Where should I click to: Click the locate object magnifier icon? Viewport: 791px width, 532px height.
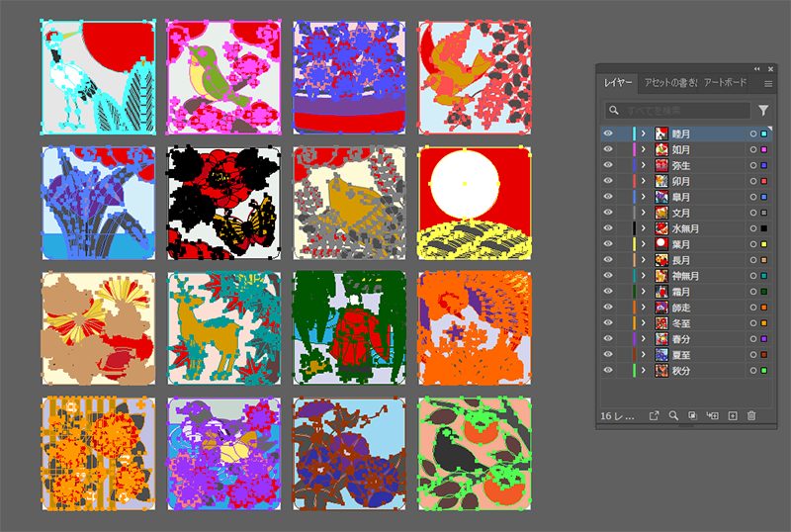(672, 416)
